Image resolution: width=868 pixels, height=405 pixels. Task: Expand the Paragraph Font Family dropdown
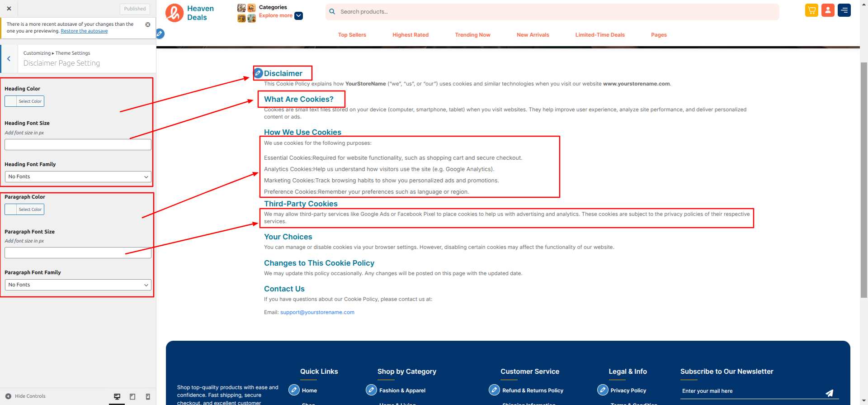point(78,285)
